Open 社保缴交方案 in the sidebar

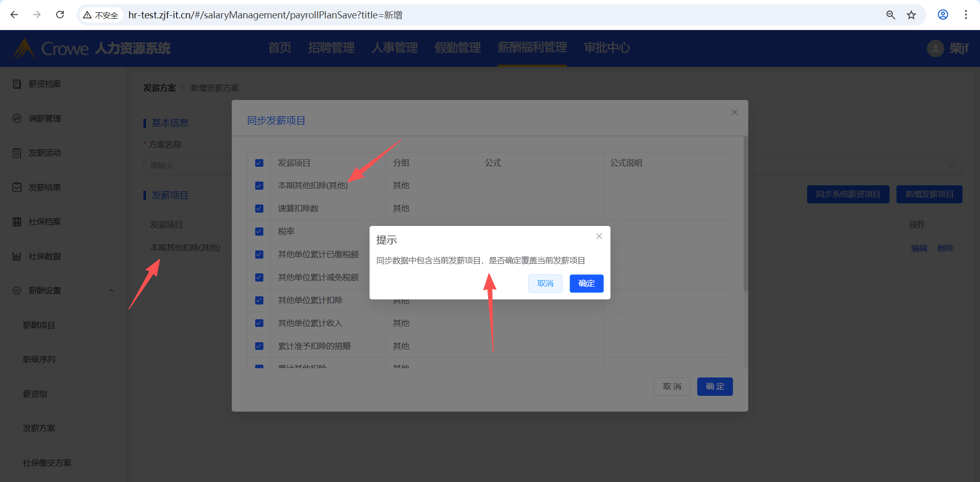[x=47, y=463]
